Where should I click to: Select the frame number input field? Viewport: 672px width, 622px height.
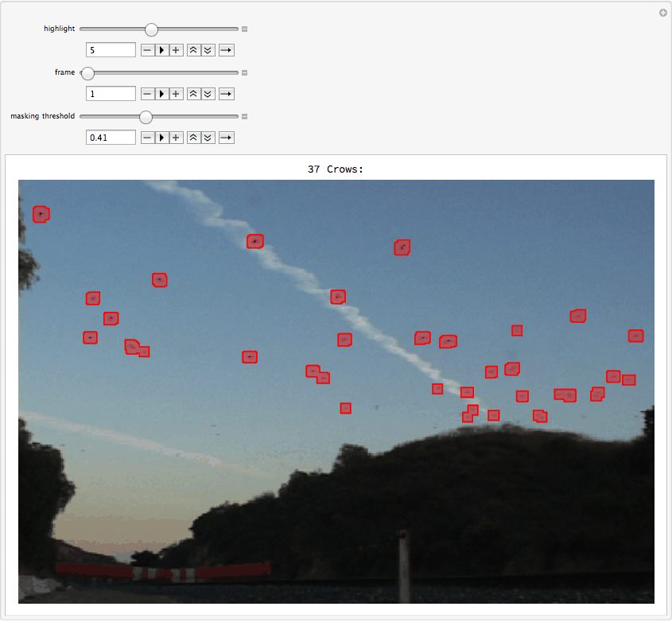[110, 93]
